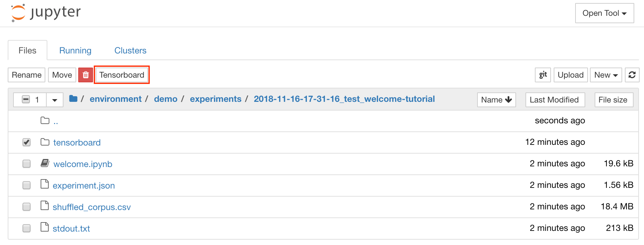Click the git button icon
The width and height of the screenshot is (644, 245).
click(543, 75)
